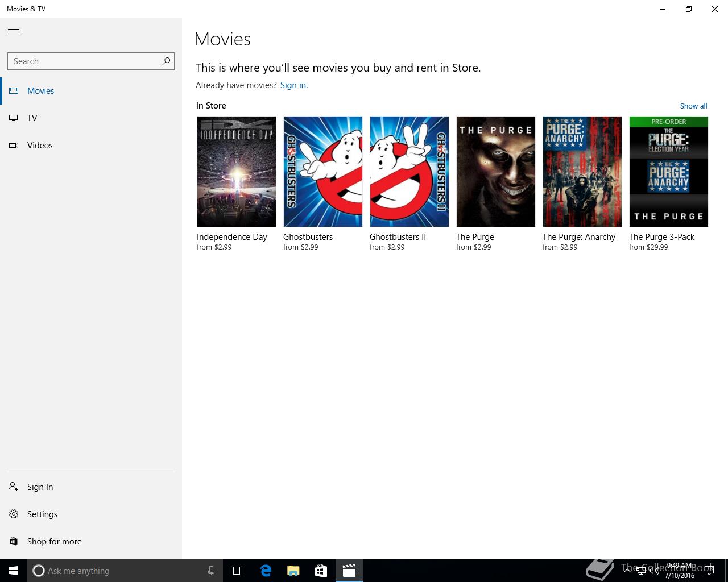This screenshot has width=728, height=582.
Task: Open The Purge movie poster
Action: click(x=496, y=172)
